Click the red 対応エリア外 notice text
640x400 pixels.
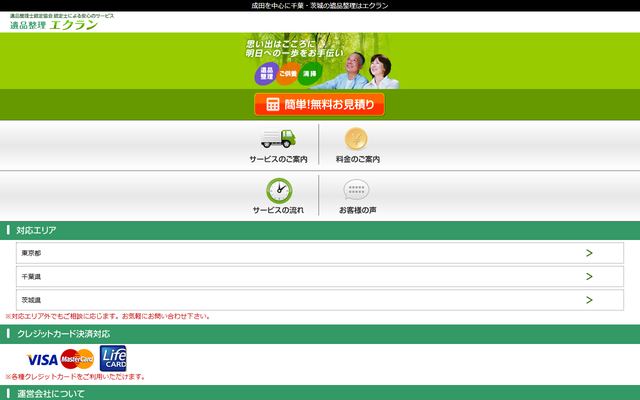107,316
